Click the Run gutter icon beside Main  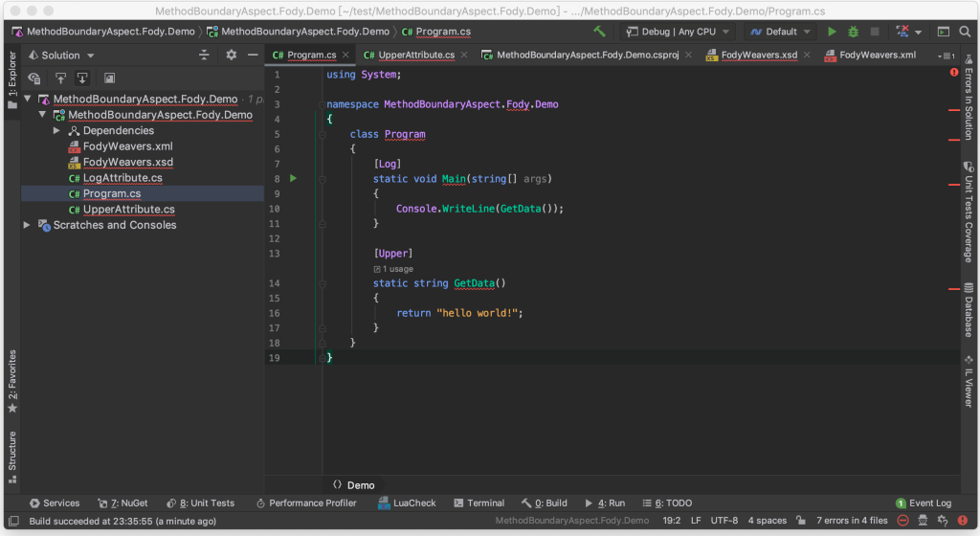(x=293, y=179)
